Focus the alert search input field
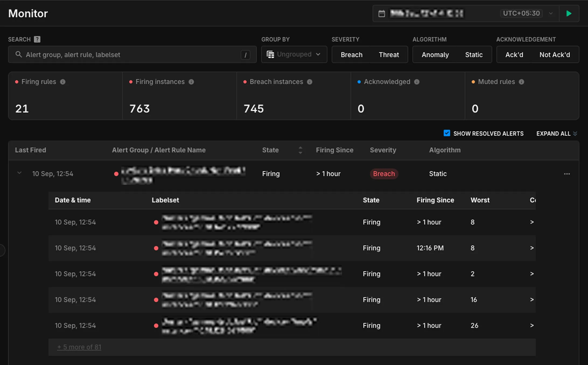Screen dimensions: 588x365 [x=132, y=55]
